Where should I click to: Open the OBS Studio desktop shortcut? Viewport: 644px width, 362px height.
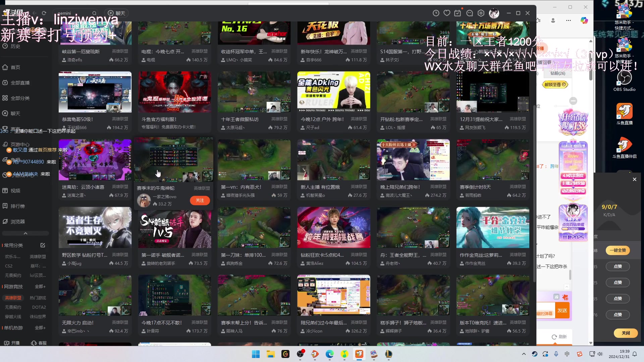(624, 81)
